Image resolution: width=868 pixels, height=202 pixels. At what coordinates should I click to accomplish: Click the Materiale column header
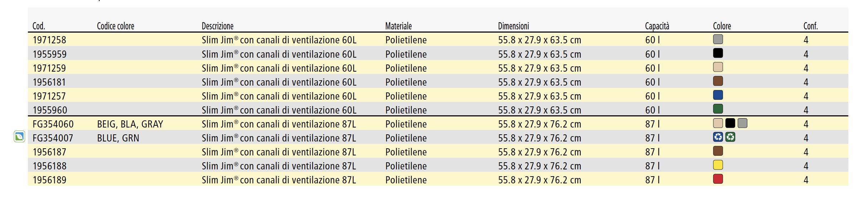[398, 26]
